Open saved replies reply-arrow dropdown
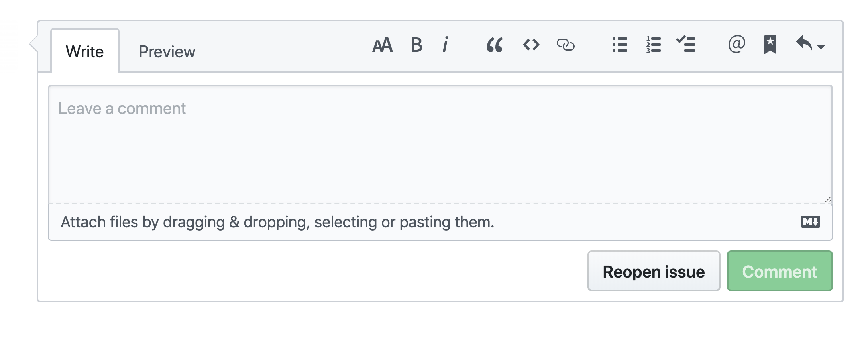 coord(804,44)
